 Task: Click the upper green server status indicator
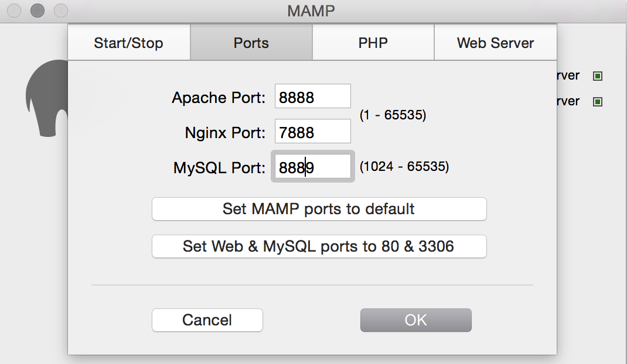click(x=598, y=76)
